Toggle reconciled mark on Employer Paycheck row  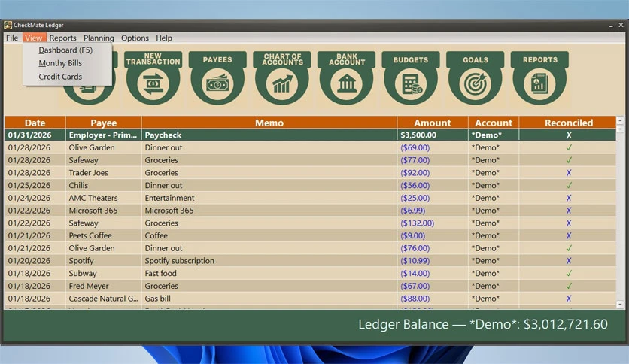click(569, 135)
